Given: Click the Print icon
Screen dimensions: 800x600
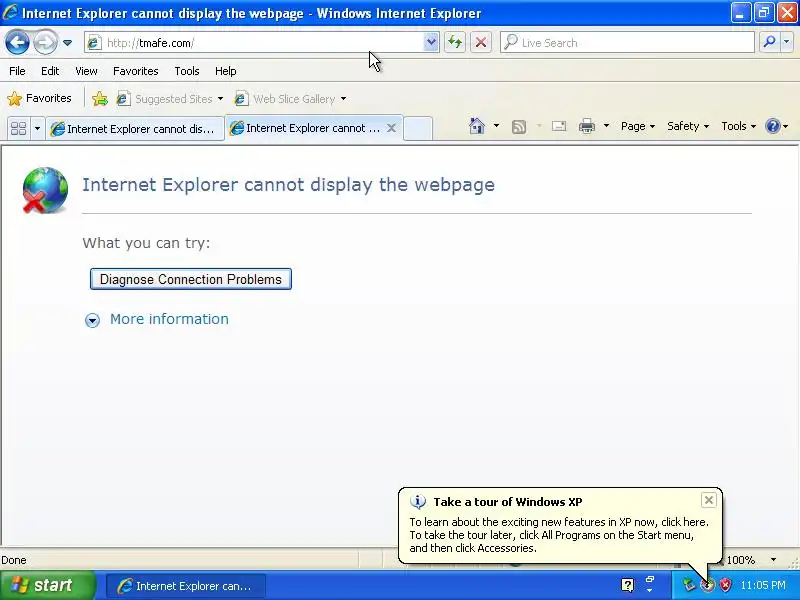Looking at the screenshot, I should tap(587, 126).
